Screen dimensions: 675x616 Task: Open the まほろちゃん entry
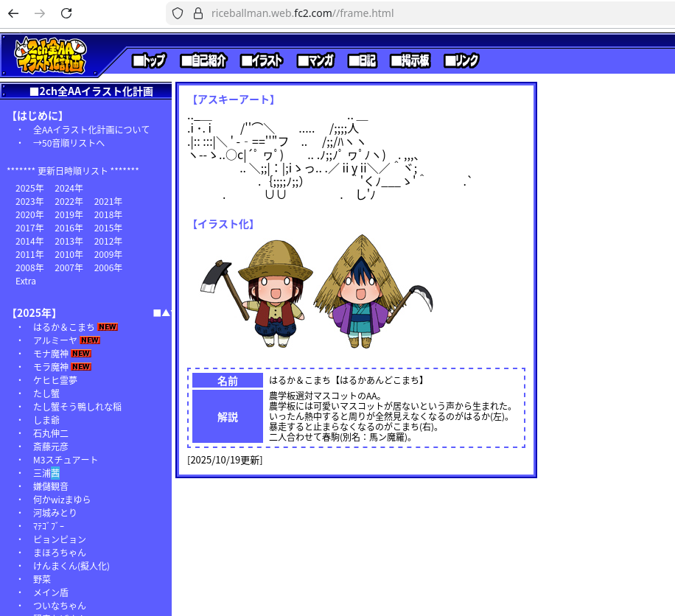[60, 553]
